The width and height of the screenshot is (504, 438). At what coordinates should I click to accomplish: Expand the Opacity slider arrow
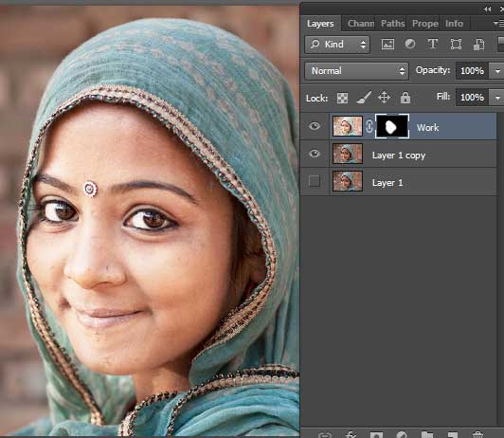click(x=497, y=71)
